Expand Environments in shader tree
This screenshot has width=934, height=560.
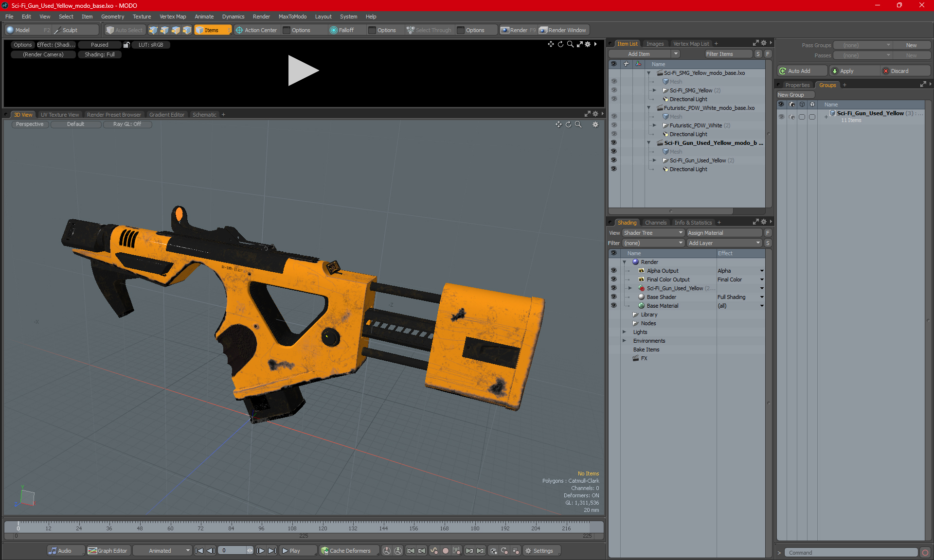coord(624,341)
